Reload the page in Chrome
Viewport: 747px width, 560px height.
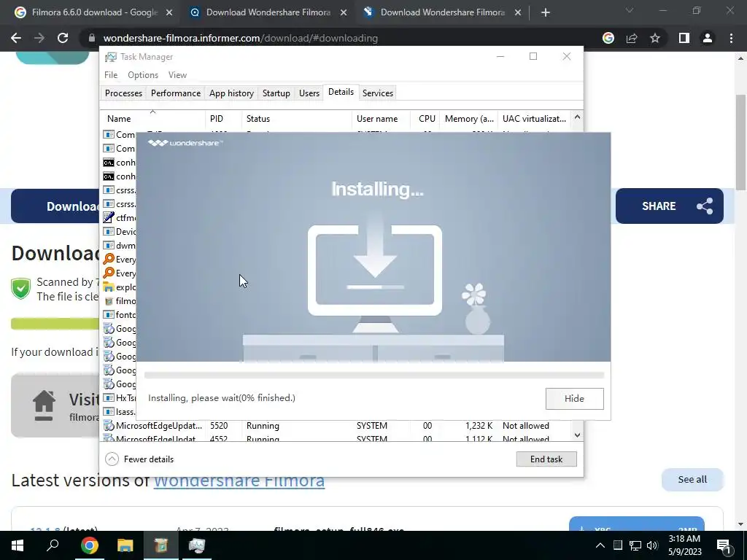pyautogui.click(x=63, y=38)
